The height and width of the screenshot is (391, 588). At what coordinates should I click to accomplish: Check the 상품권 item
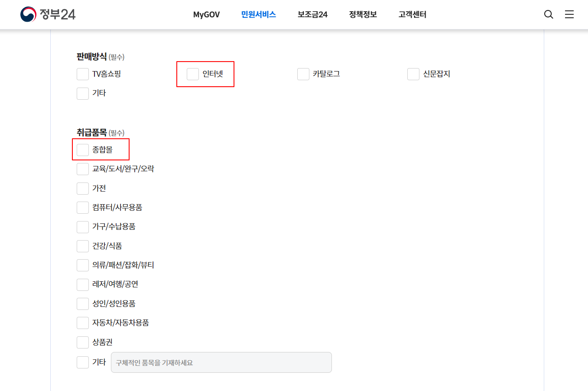pos(83,342)
